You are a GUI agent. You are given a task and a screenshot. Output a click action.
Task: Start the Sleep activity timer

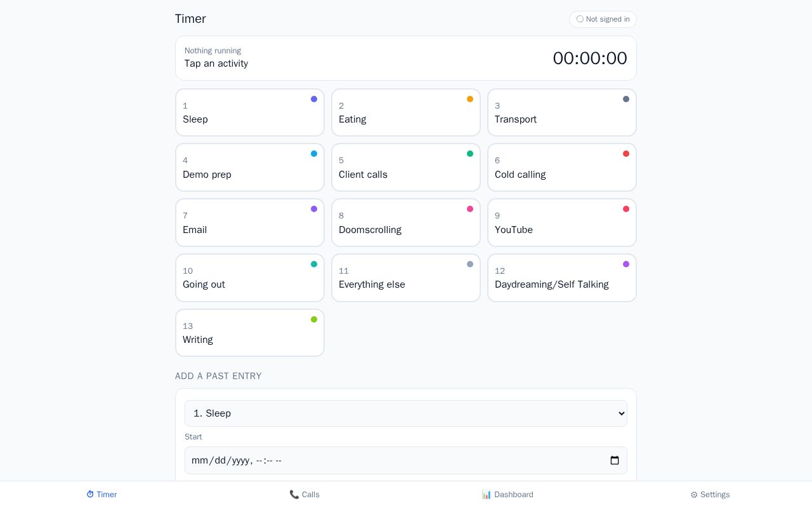point(250,112)
